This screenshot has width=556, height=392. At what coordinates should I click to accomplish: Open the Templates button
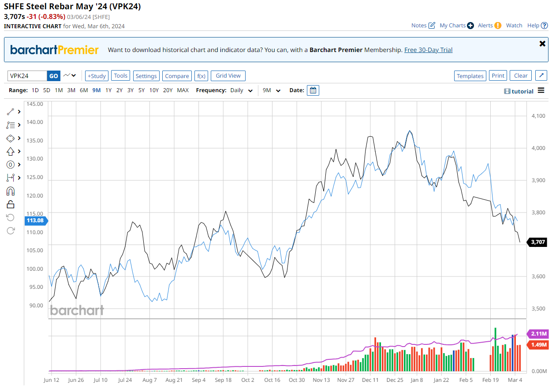(x=470, y=76)
